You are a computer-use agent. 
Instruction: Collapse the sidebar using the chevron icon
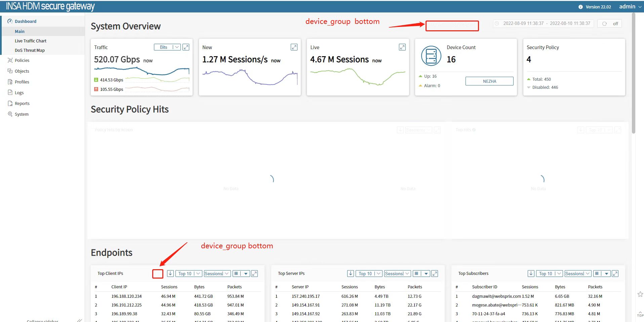pos(79,320)
